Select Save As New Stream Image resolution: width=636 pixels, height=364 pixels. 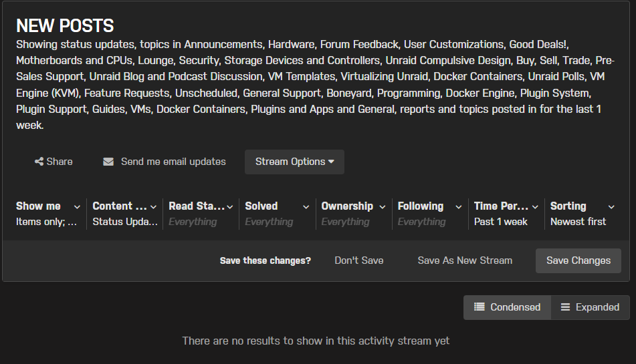(x=465, y=260)
